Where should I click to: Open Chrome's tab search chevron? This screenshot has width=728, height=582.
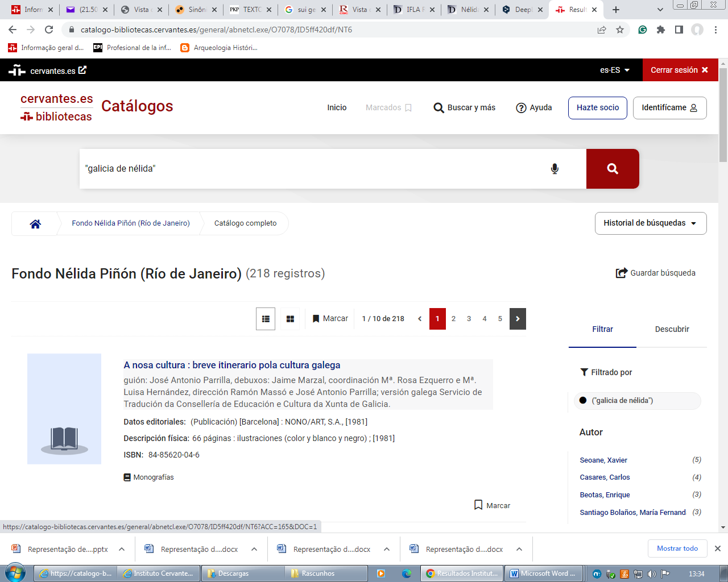660,9
